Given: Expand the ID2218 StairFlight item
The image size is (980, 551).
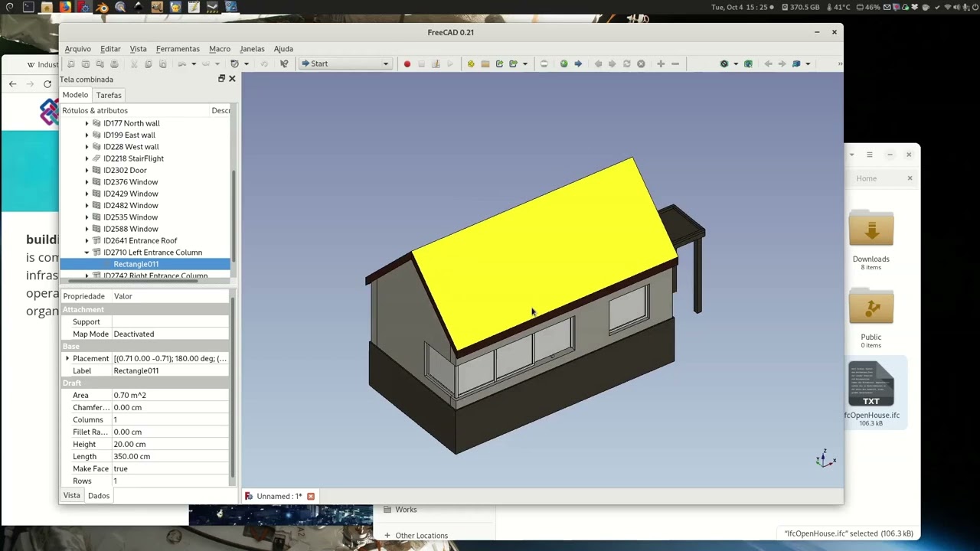Looking at the screenshot, I should click(x=87, y=158).
